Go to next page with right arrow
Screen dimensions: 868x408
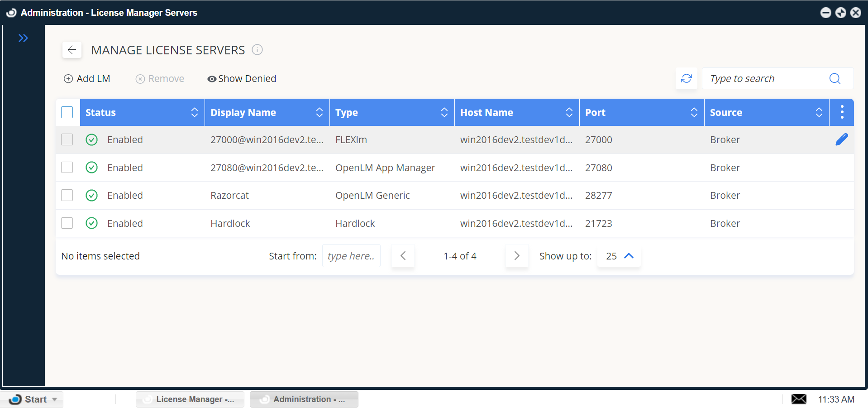[x=516, y=256]
